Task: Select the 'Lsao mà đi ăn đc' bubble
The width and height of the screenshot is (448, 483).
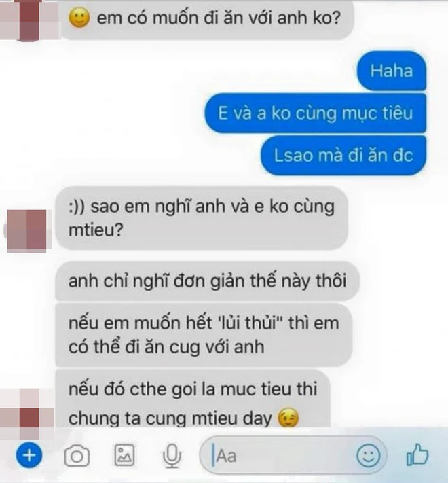Action: coord(343,156)
